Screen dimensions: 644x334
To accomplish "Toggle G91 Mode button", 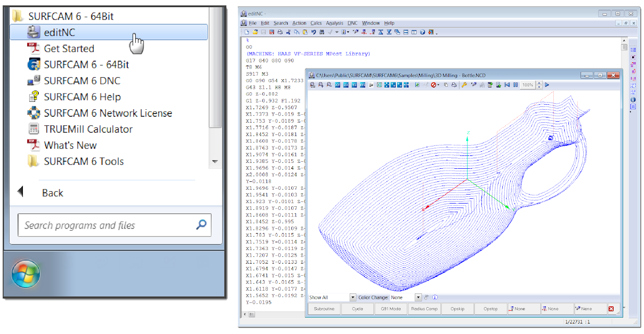I will 391,309.
